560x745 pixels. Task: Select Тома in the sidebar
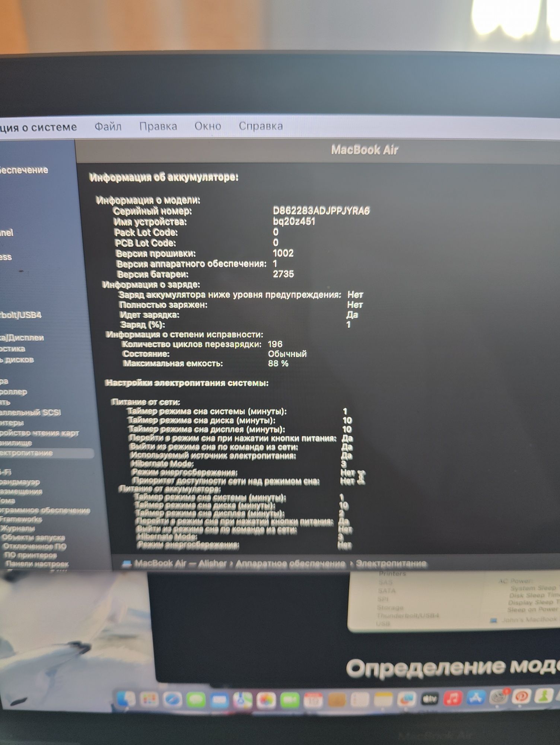pos(7,501)
